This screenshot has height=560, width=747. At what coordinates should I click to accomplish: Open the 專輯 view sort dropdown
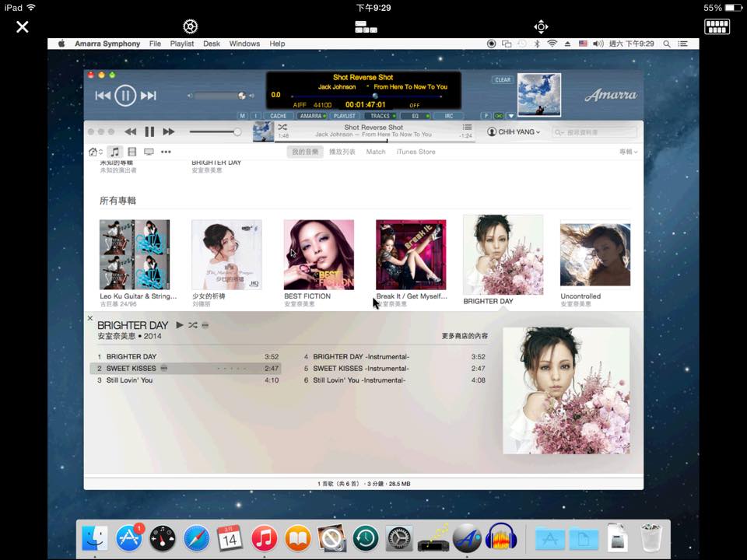tap(628, 152)
